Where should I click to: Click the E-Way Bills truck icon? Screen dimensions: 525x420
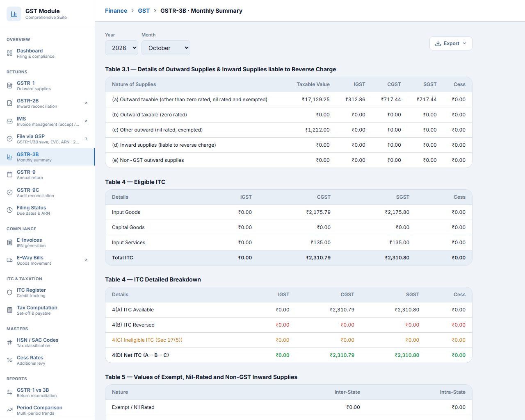(9, 260)
